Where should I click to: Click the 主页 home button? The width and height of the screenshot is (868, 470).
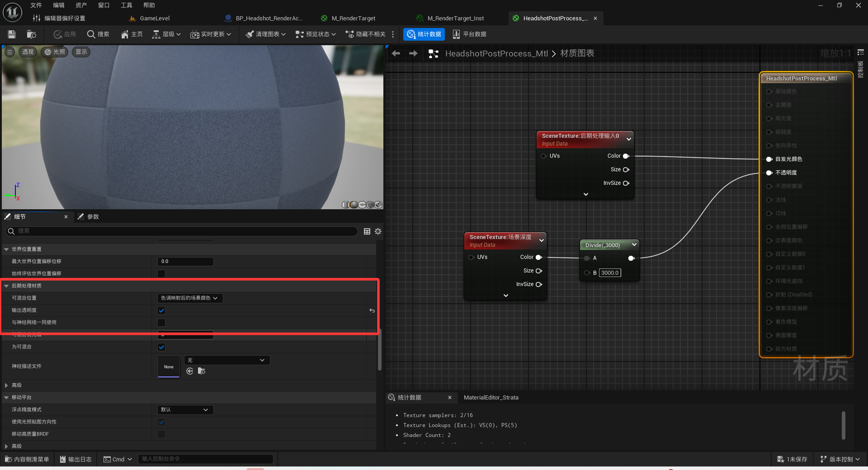tap(132, 34)
